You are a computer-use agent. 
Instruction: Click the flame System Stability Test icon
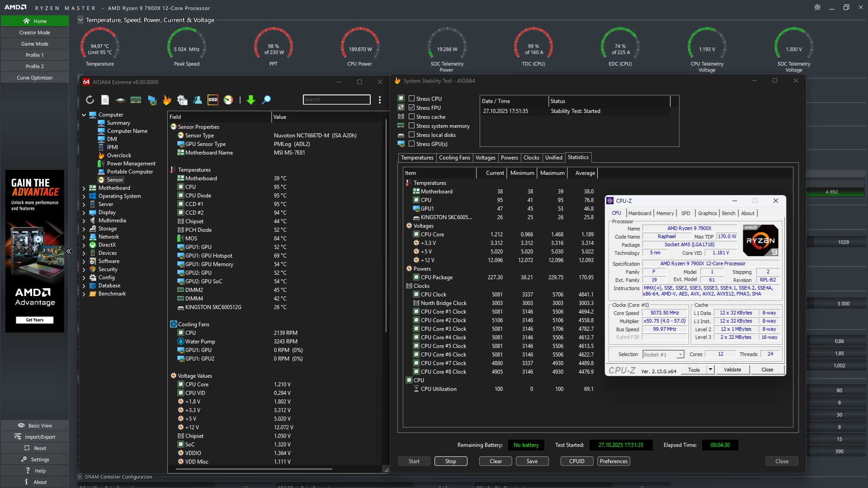167,100
